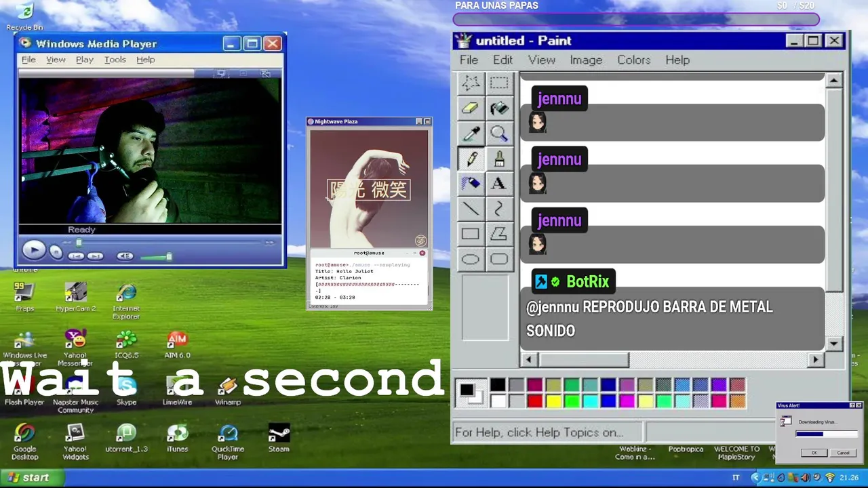Open the File menu in Paint
868x488 pixels.
point(469,60)
